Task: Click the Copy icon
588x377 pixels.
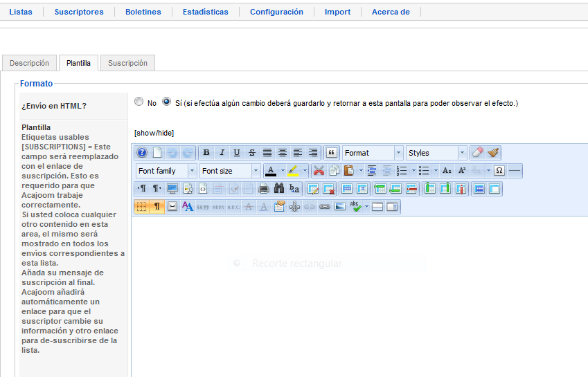Action: click(x=334, y=171)
